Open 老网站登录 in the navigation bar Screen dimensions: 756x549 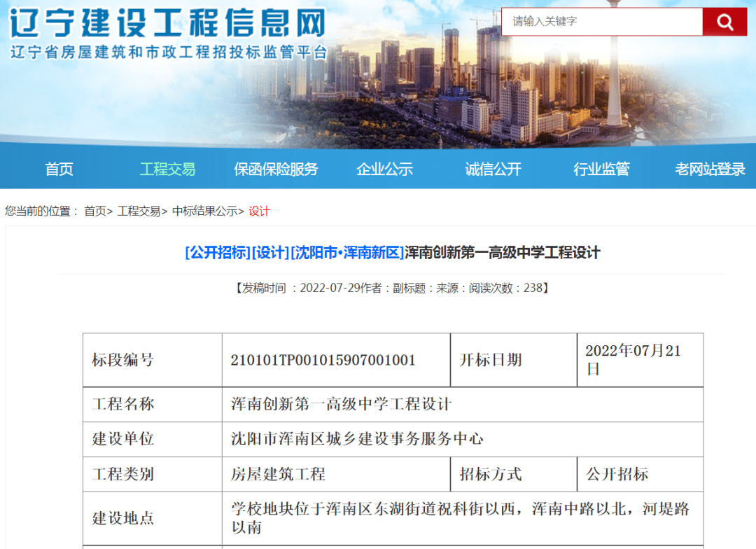710,169
